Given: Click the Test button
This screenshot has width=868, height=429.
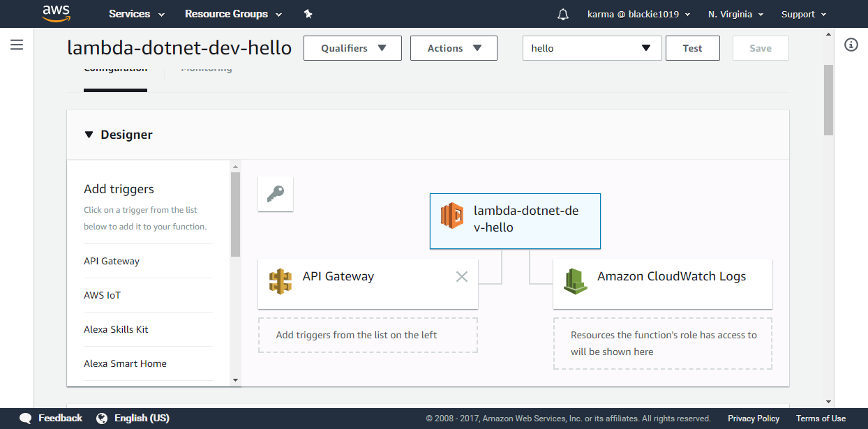Looking at the screenshot, I should [x=692, y=48].
